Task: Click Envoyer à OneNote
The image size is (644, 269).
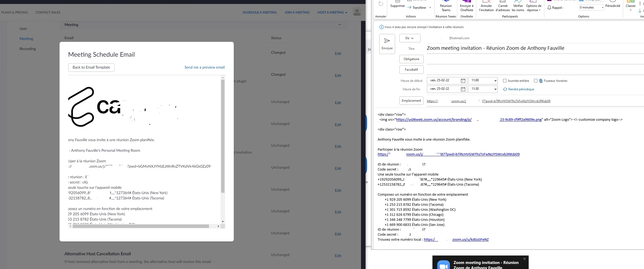Action: tap(467, 6)
